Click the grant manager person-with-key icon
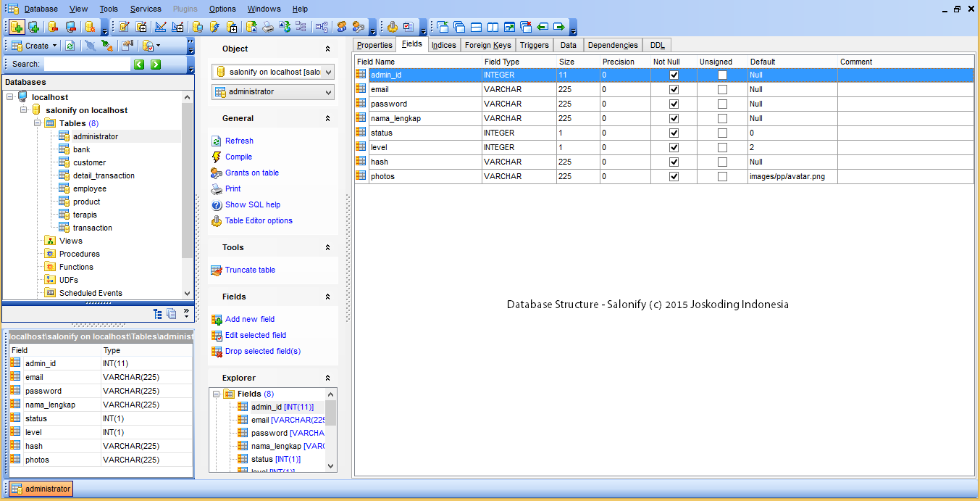Screen dimensions: 980x501 coord(359,27)
